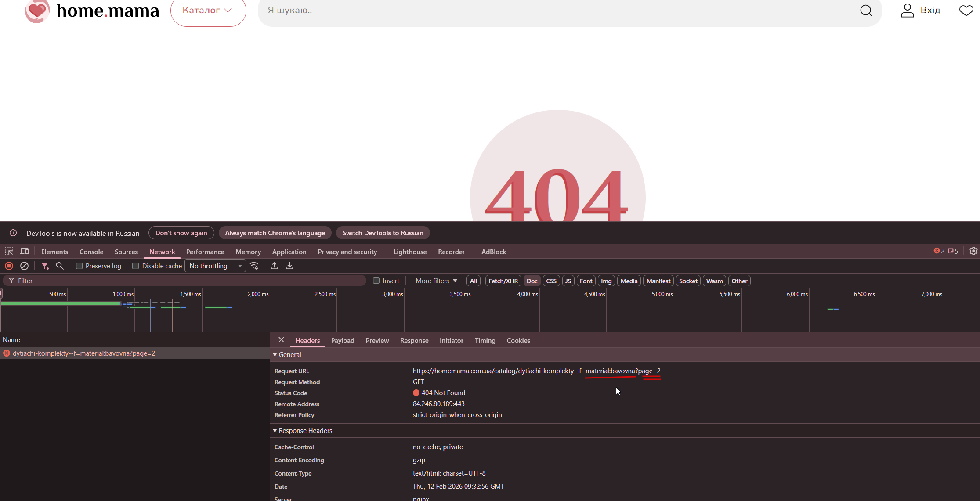Viewport: 980px width, 501px height.
Task: Click the inspect element picker icon
Action: [x=9, y=252]
